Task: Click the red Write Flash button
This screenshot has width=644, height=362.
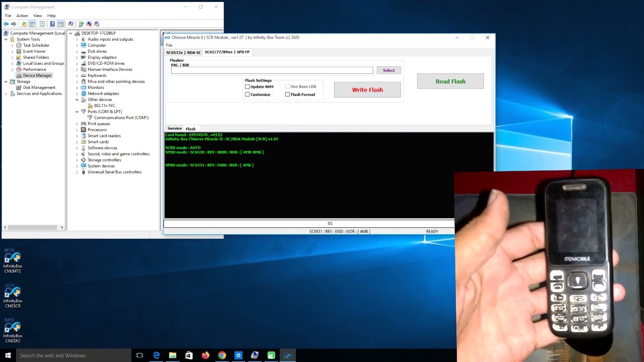Action: pos(367,89)
